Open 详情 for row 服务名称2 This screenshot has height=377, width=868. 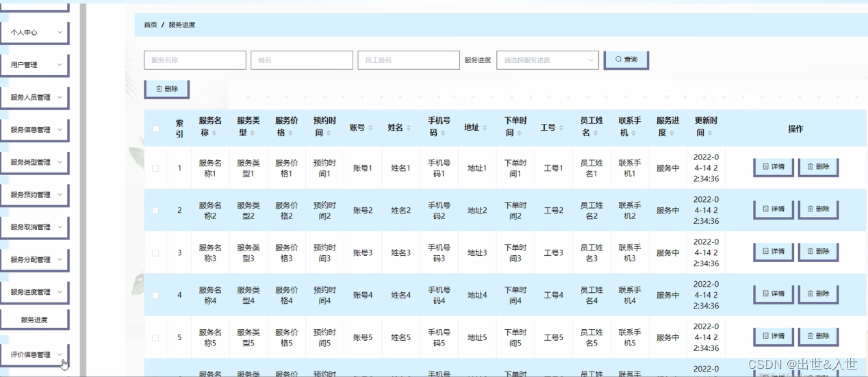coord(774,209)
